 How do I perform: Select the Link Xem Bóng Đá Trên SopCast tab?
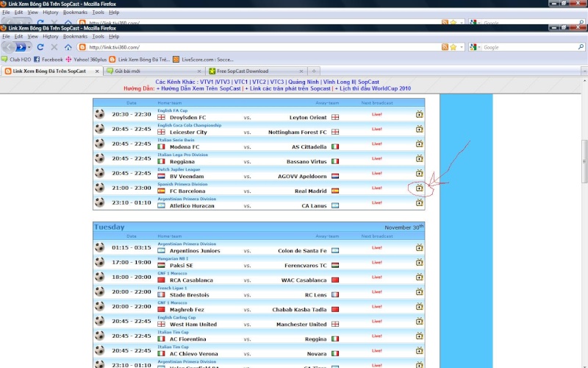pyautogui.click(x=52, y=71)
